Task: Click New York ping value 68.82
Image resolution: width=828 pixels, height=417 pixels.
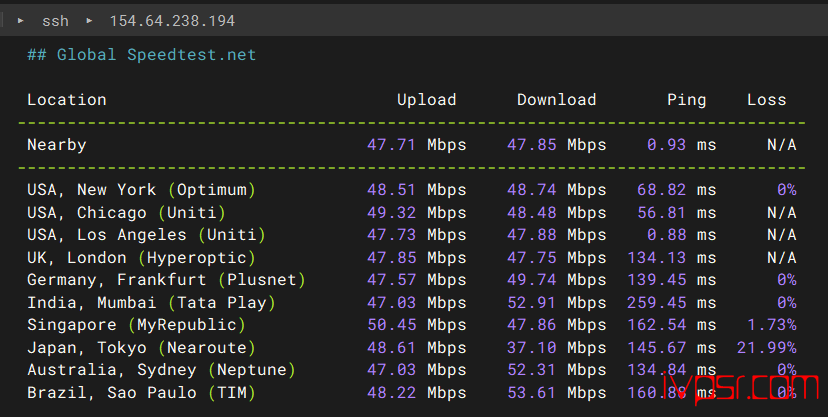Action: [x=662, y=189]
